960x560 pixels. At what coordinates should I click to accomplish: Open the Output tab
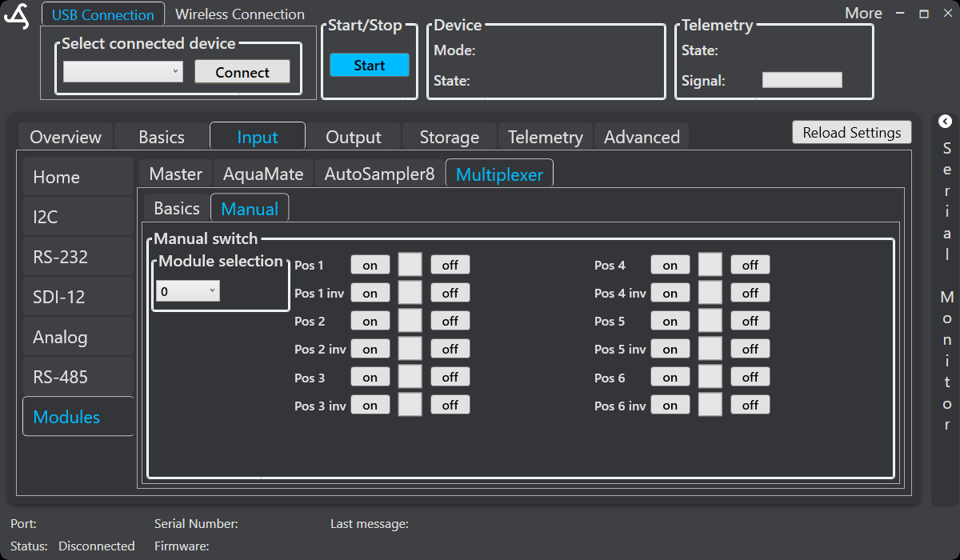(x=354, y=137)
